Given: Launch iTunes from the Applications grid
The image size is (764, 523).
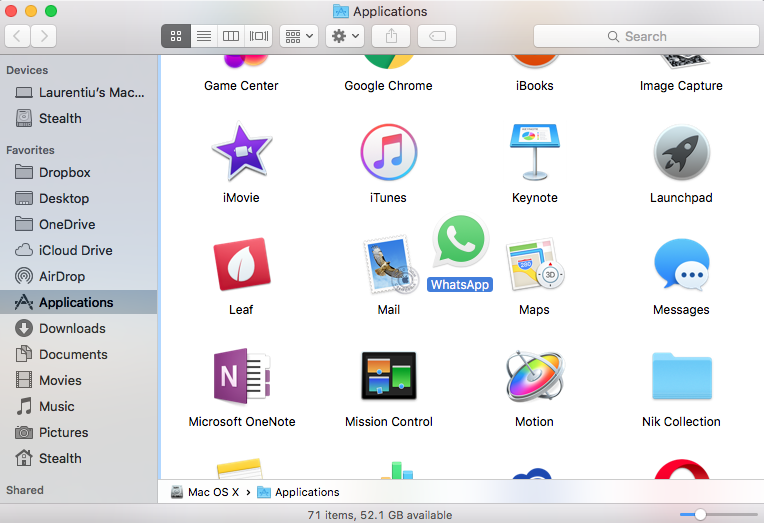Looking at the screenshot, I should point(388,153).
